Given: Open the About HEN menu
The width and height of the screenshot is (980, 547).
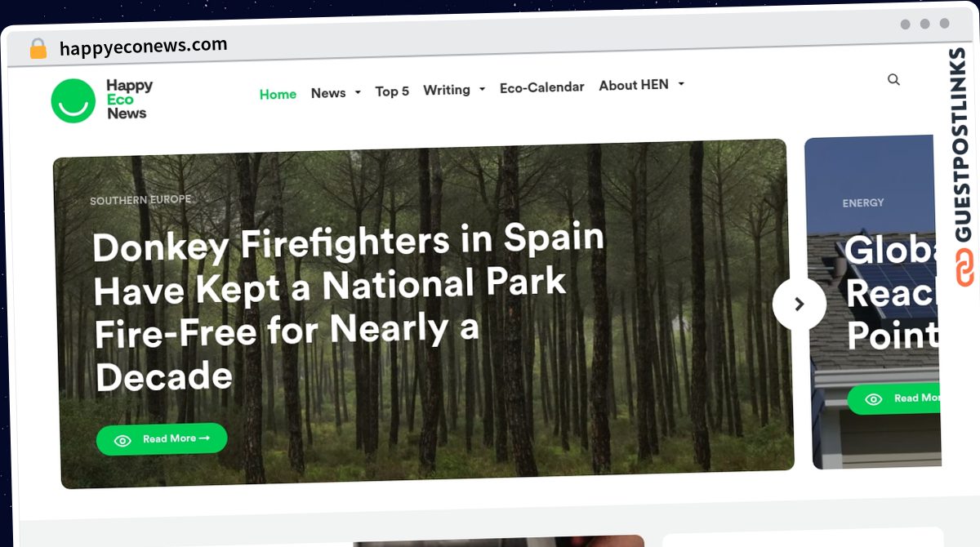Looking at the screenshot, I should click(x=634, y=85).
